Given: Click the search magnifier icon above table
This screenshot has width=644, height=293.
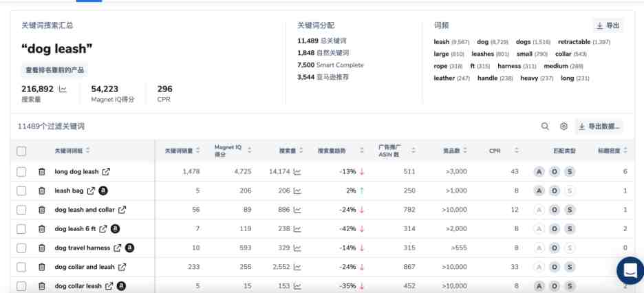Looking at the screenshot, I should [545, 127].
